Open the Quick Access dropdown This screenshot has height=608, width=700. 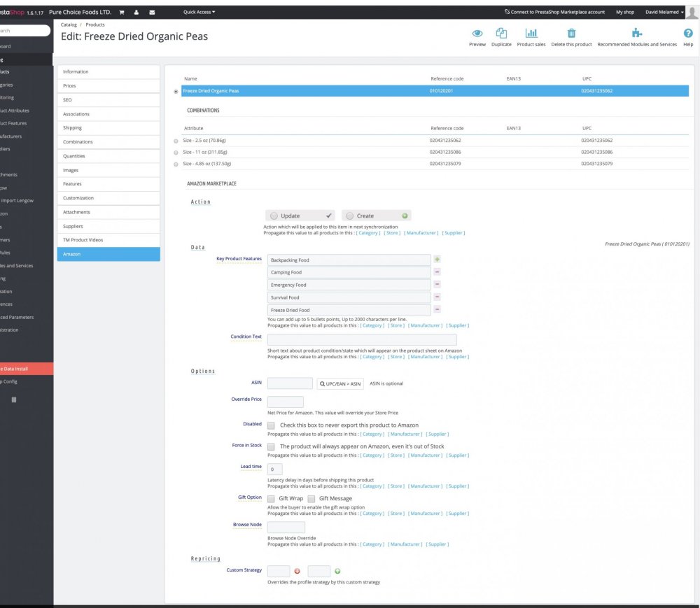pos(199,12)
